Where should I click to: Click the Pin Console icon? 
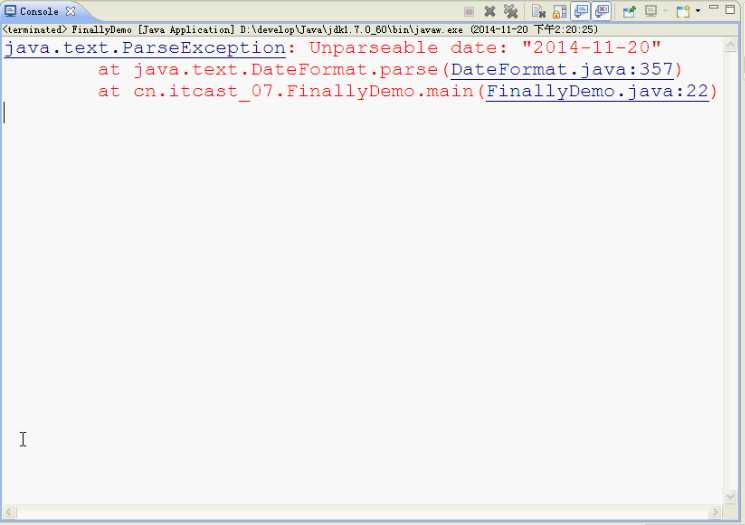coord(629,11)
